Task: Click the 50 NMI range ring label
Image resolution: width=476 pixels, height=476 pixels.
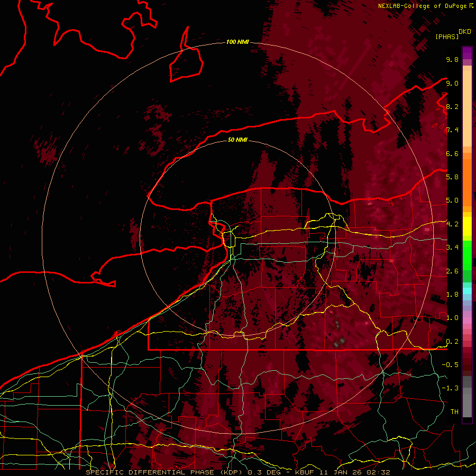Action: [x=237, y=140]
